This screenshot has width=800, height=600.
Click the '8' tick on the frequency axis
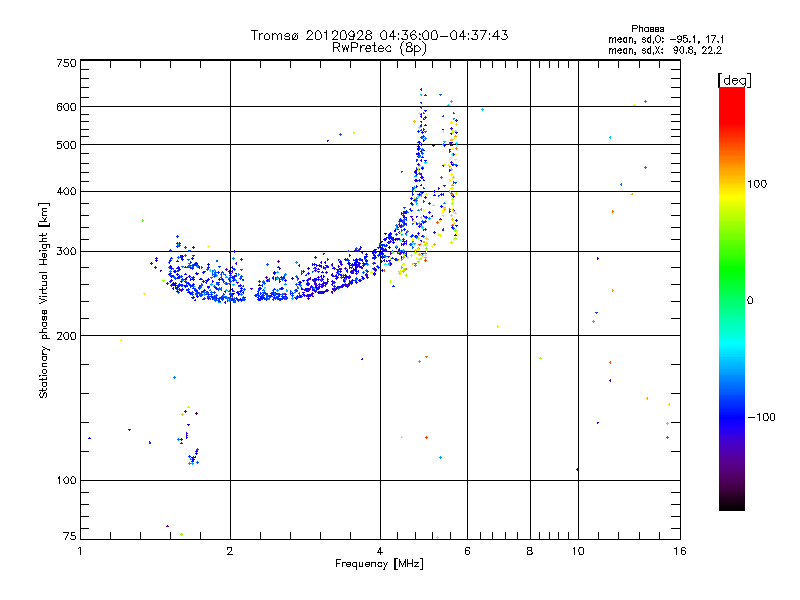530,551
